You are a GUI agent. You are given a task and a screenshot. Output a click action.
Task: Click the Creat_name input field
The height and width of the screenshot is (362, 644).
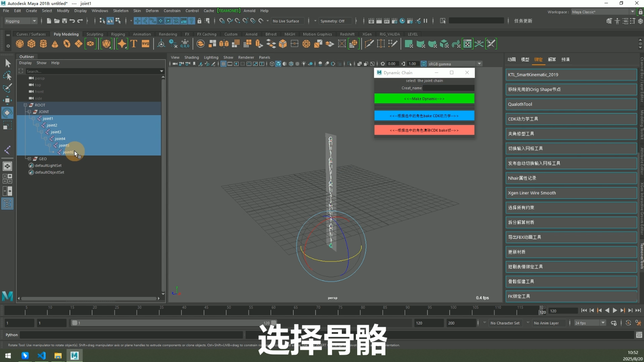coord(448,88)
